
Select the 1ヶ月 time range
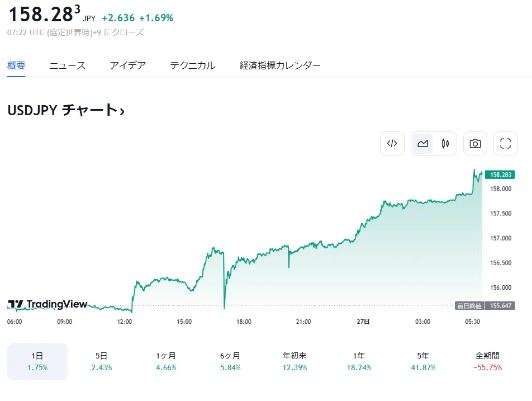(x=166, y=361)
